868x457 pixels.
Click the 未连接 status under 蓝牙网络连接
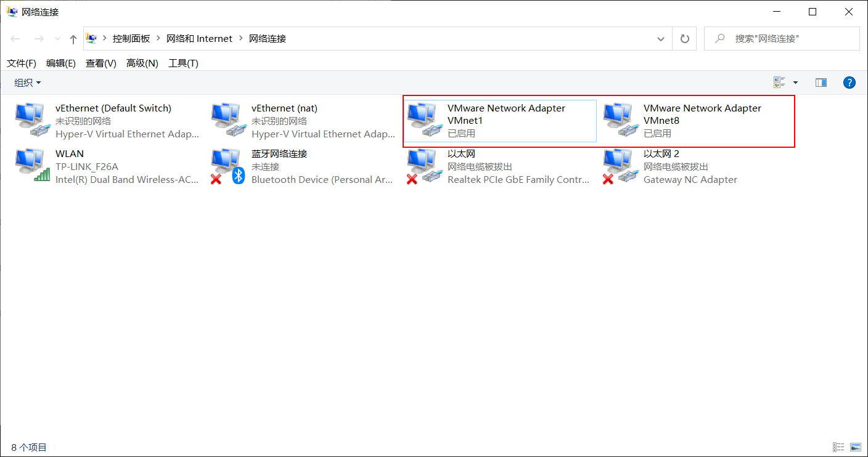point(266,167)
